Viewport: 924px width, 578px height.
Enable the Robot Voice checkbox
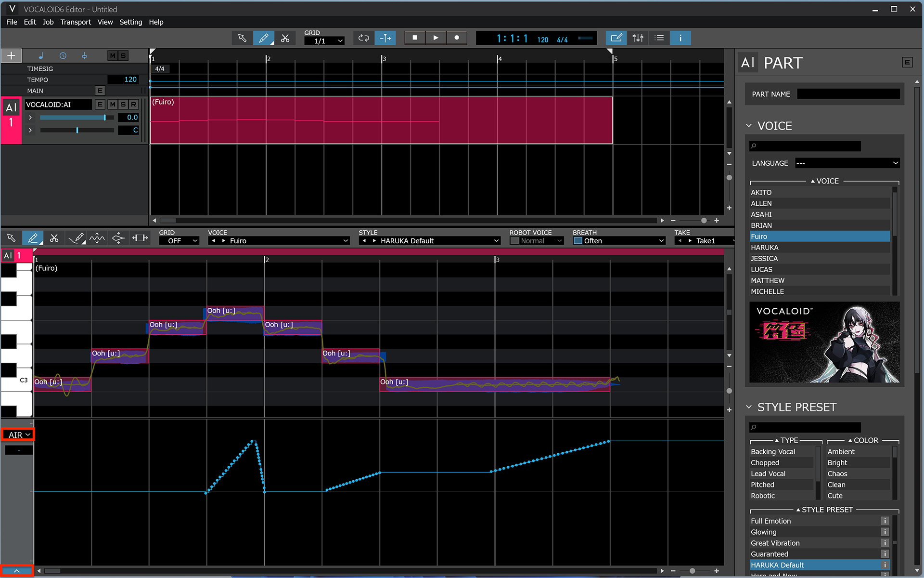point(515,240)
